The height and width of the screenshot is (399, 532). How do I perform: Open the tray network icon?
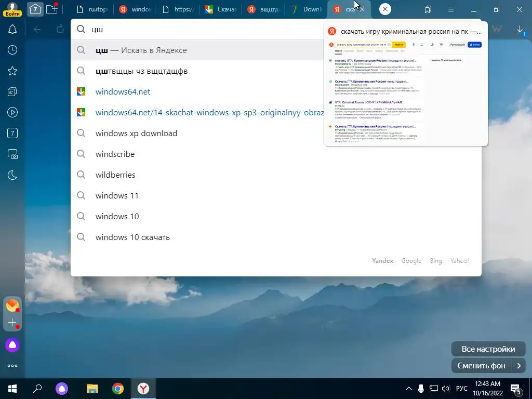pyautogui.click(x=434, y=389)
